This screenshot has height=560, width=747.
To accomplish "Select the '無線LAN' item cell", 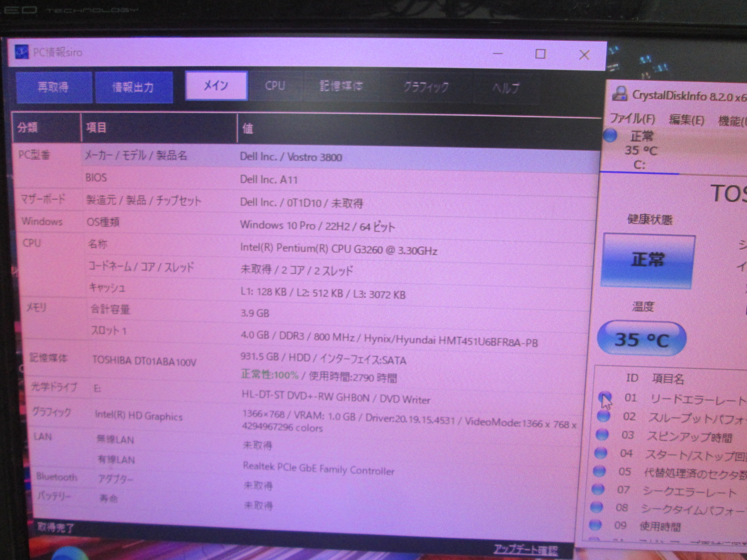I will 115,439.
